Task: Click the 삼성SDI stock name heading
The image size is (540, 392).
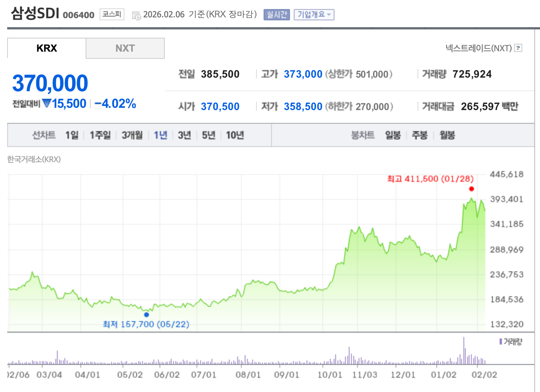Action: (35, 13)
